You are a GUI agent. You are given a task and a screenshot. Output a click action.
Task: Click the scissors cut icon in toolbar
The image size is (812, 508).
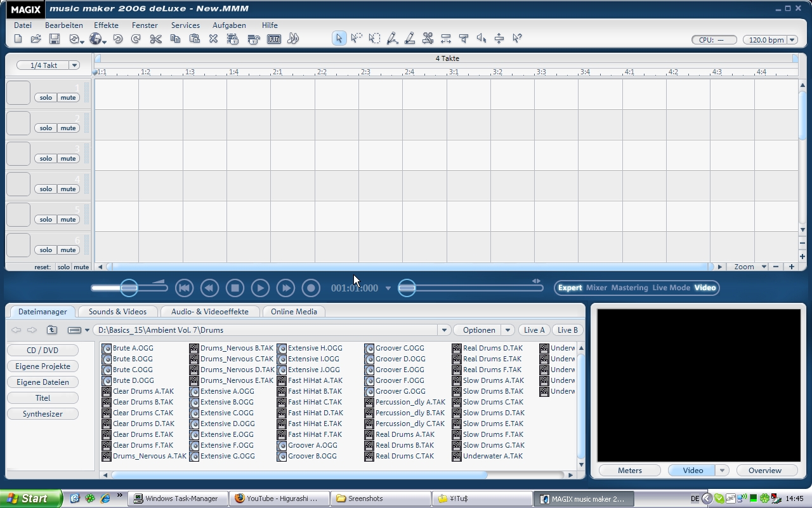(x=155, y=39)
